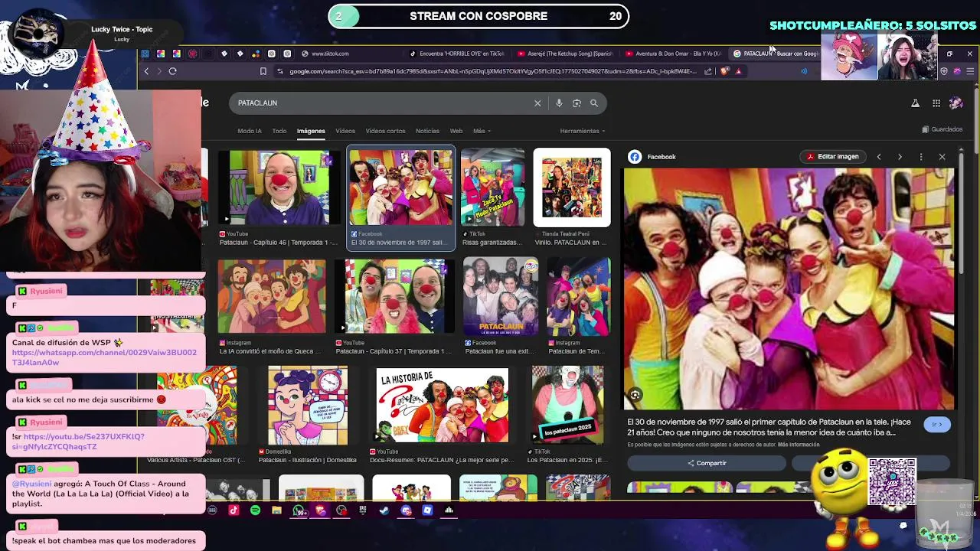
Task: Click the Compartir share button
Action: [707, 463]
